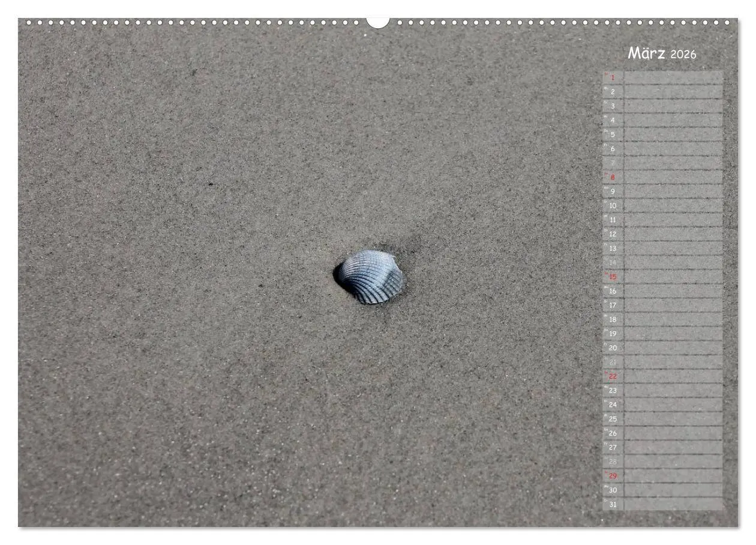Select day 3 in the calendar column

pyautogui.click(x=613, y=106)
